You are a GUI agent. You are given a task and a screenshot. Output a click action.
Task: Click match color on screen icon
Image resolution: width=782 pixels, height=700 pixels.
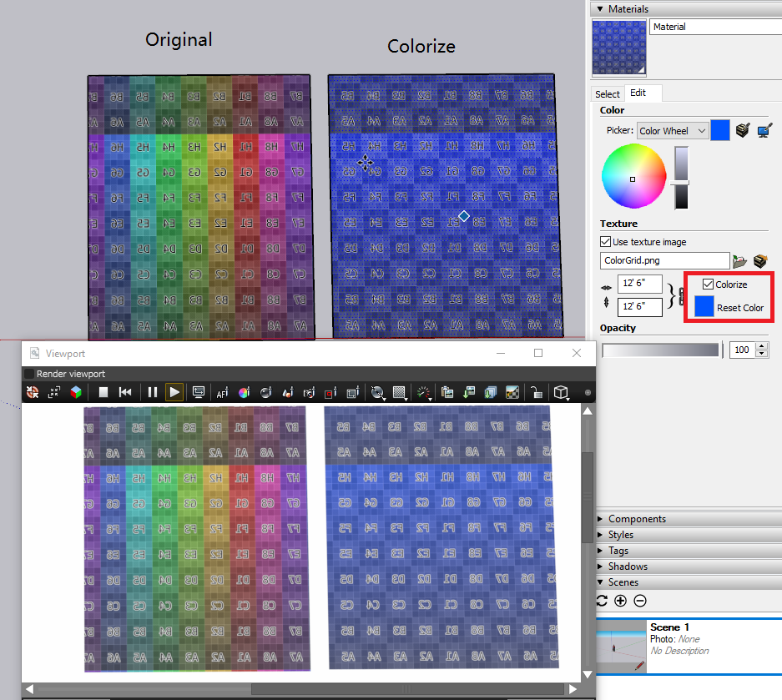click(x=764, y=131)
